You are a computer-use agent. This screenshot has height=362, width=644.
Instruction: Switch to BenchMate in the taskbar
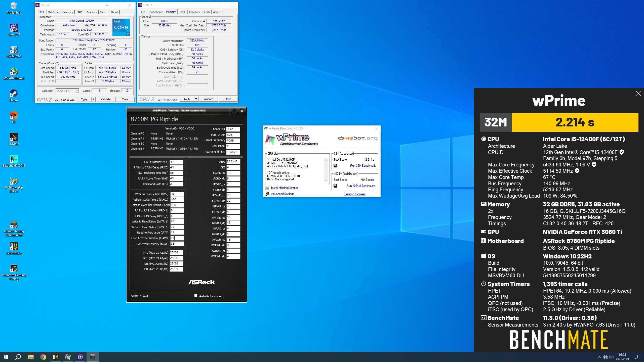pos(56,357)
